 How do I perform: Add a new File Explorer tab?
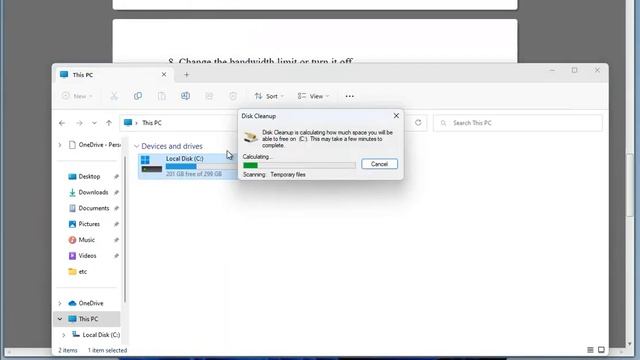pyautogui.click(x=187, y=75)
